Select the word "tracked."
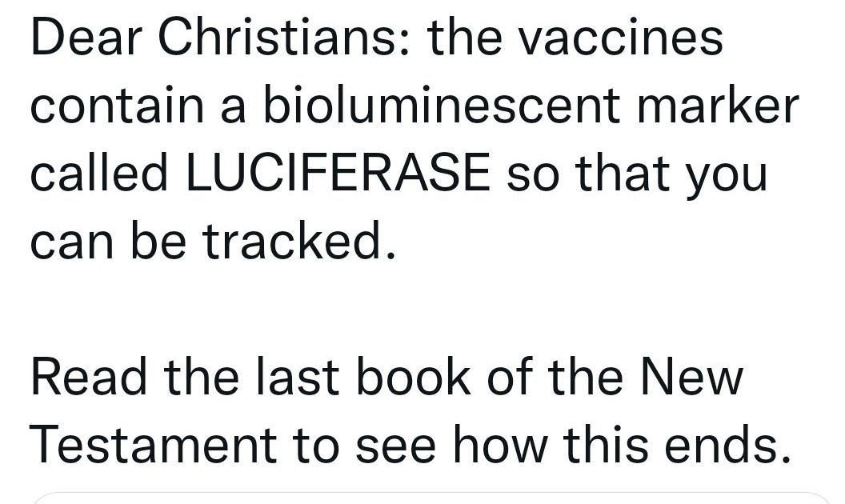845x504 pixels. click(299, 241)
